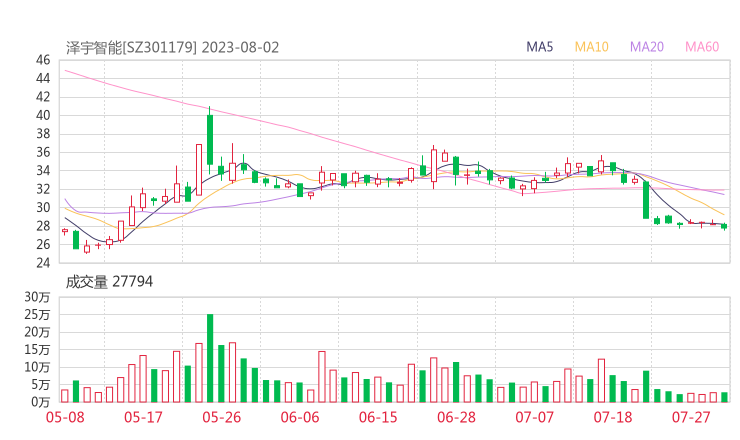Click the 28 price axis label
The image size is (740, 440).
click(x=43, y=226)
